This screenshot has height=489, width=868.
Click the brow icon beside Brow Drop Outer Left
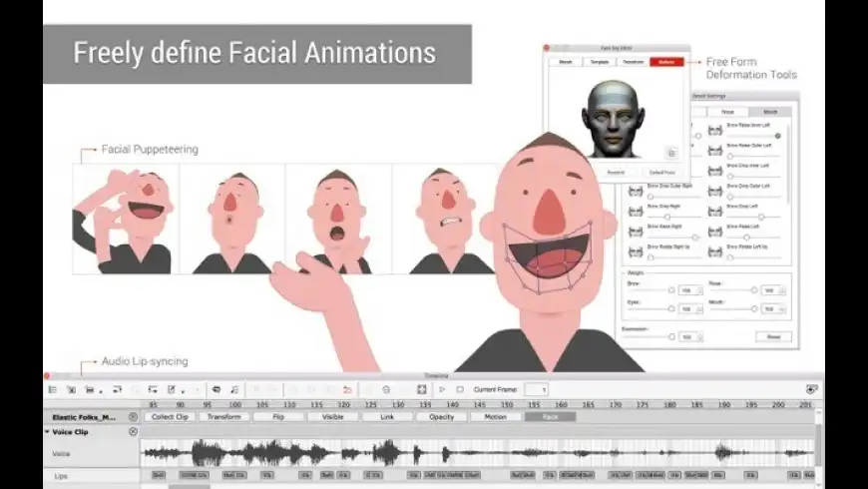(x=715, y=191)
